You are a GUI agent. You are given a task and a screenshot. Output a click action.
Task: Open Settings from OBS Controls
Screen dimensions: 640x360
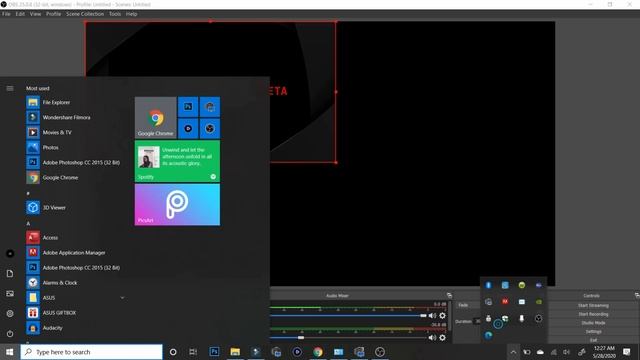pyautogui.click(x=593, y=331)
